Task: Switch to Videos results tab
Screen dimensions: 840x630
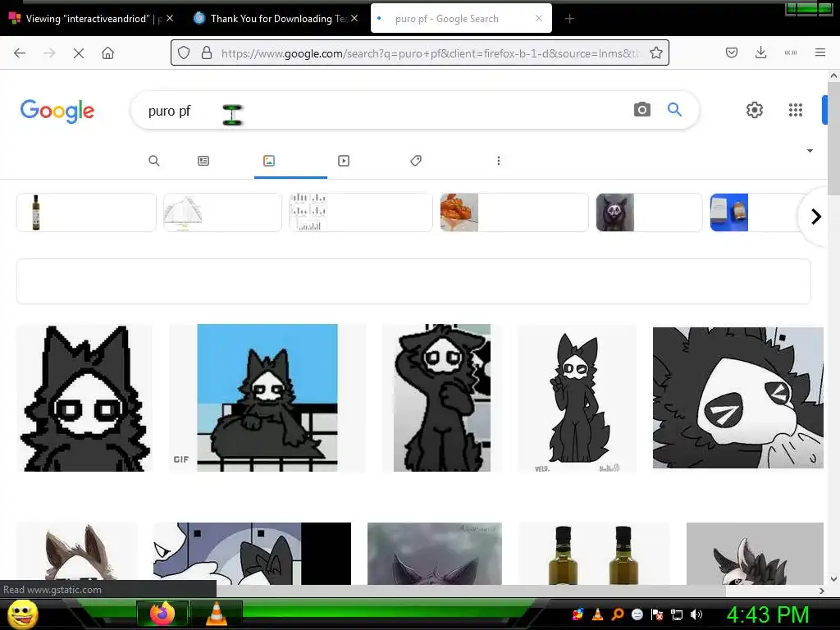Action: click(344, 161)
